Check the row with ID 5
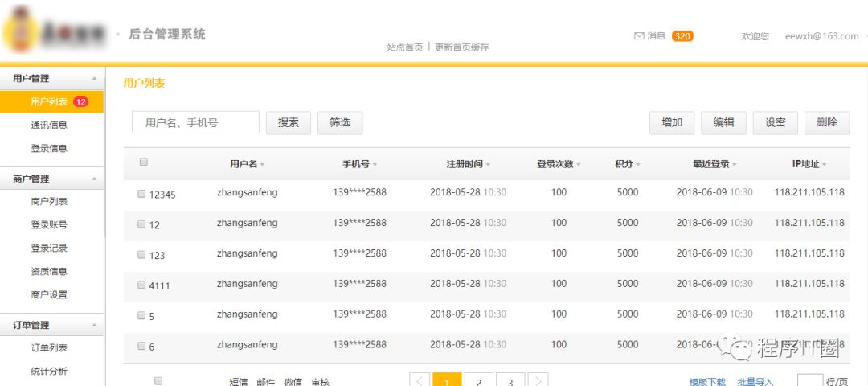The image size is (868, 386). (141, 316)
